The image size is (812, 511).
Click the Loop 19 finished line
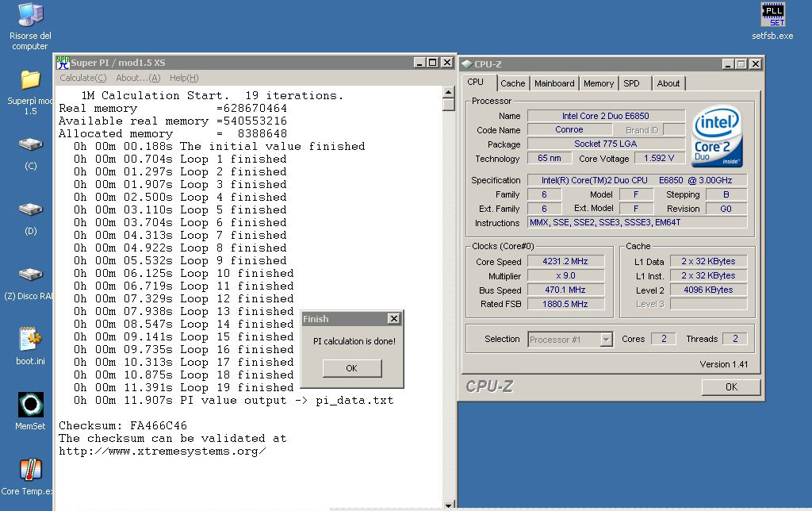(x=183, y=388)
